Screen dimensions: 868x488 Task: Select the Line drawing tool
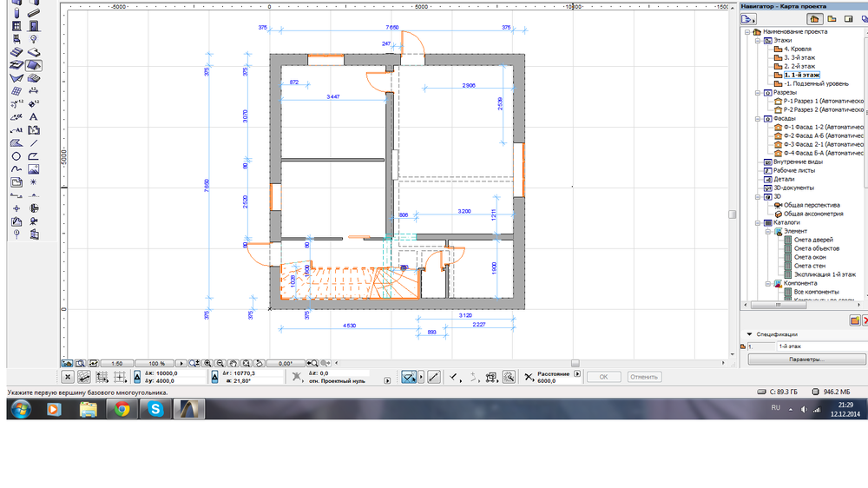(x=34, y=142)
